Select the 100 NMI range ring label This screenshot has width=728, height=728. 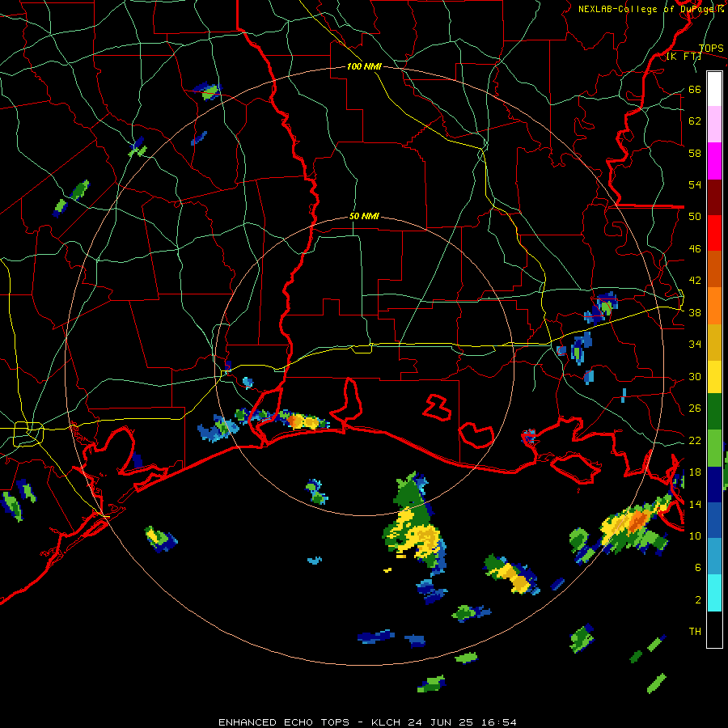(x=364, y=67)
